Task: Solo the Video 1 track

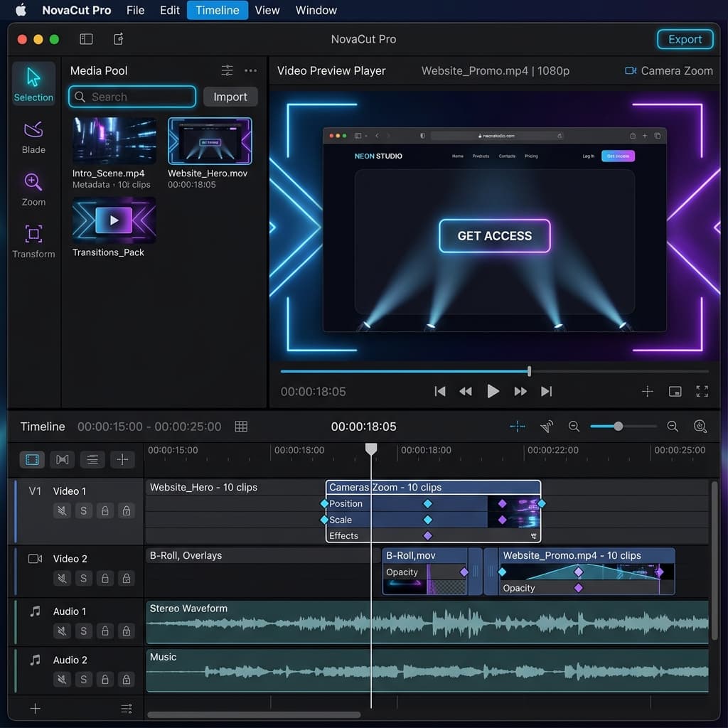Action: coord(84,510)
